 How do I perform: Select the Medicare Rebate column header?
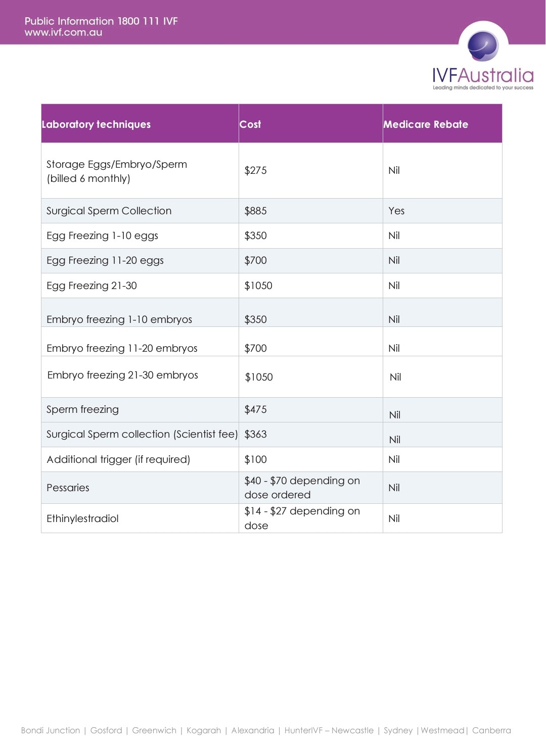pos(426,124)
